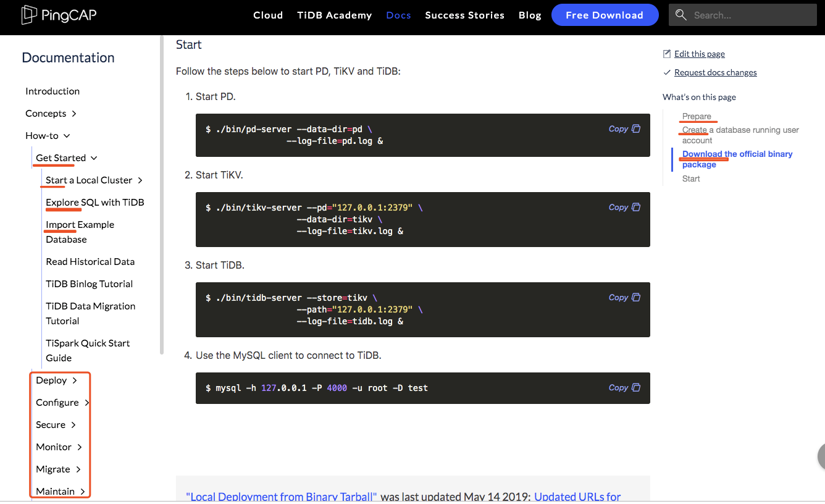Jump to Start in page contents
Image resolution: width=825 pixels, height=504 pixels.
tap(691, 178)
